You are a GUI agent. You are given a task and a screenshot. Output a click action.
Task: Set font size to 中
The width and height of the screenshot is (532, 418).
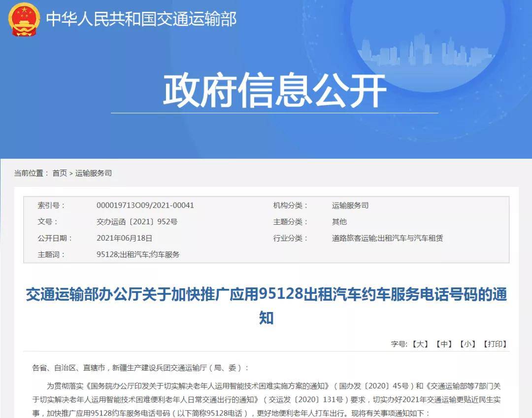click(x=444, y=344)
